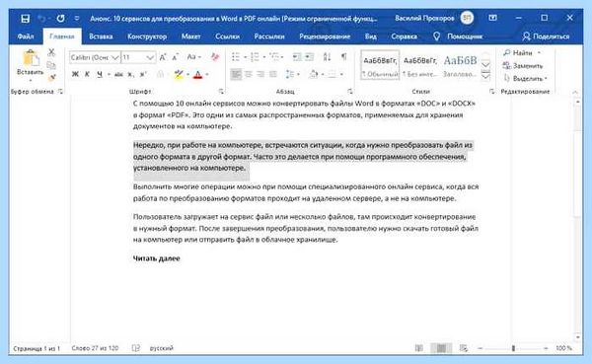Align text to the right
This screenshot has width=592, height=364.
point(260,74)
